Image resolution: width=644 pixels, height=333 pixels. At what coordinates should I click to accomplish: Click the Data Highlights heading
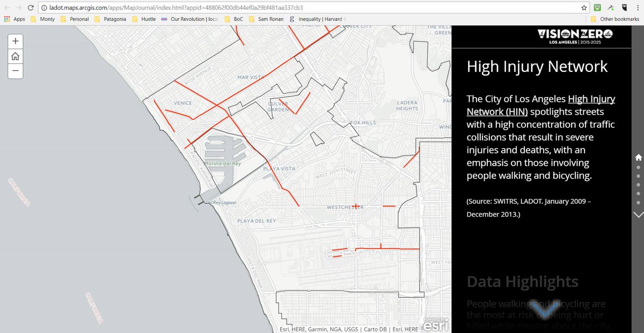point(522,282)
